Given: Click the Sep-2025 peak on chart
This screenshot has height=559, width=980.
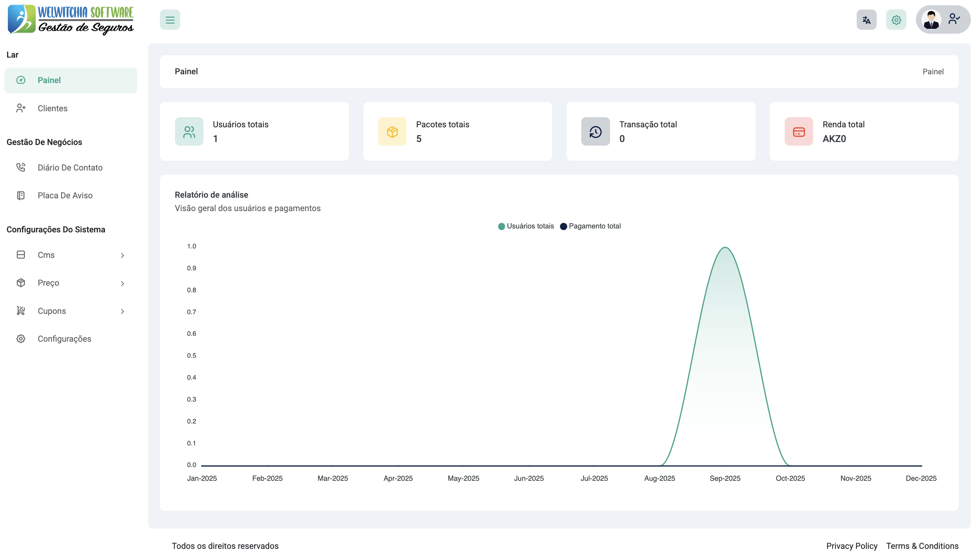Looking at the screenshot, I should tap(725, 247).
